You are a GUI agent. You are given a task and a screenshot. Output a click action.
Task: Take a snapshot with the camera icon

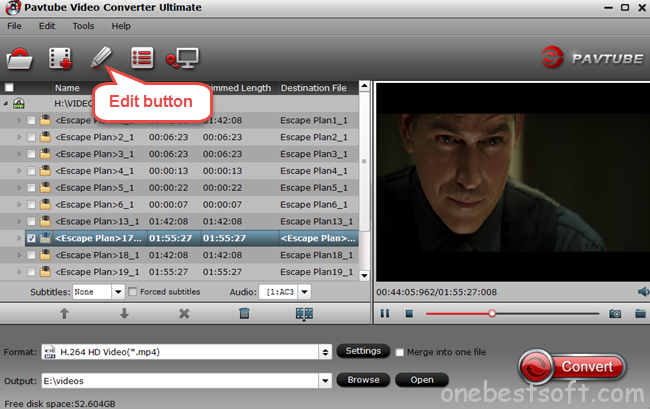click(x=615, y=313)
